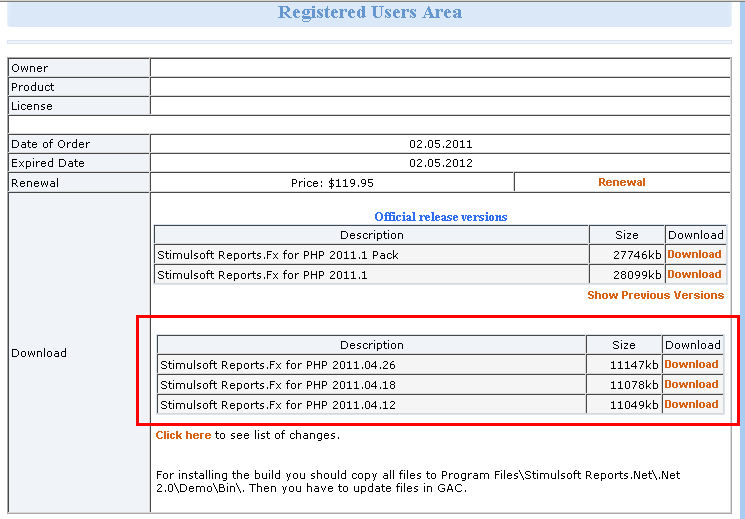The image size is (745, 519).
Task: Click Stimulsoft Reports.Fx for PHP 2011.04.18 text
Action: tap(277, 385)
